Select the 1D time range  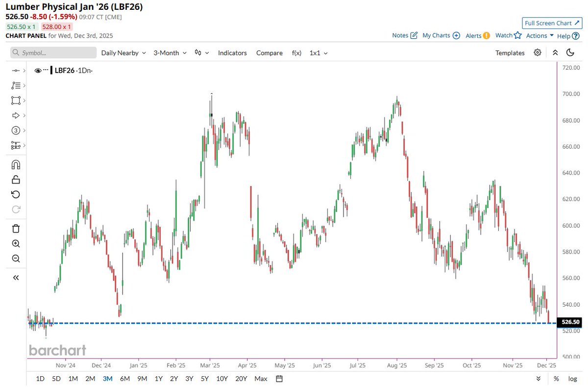click(41, 378)
